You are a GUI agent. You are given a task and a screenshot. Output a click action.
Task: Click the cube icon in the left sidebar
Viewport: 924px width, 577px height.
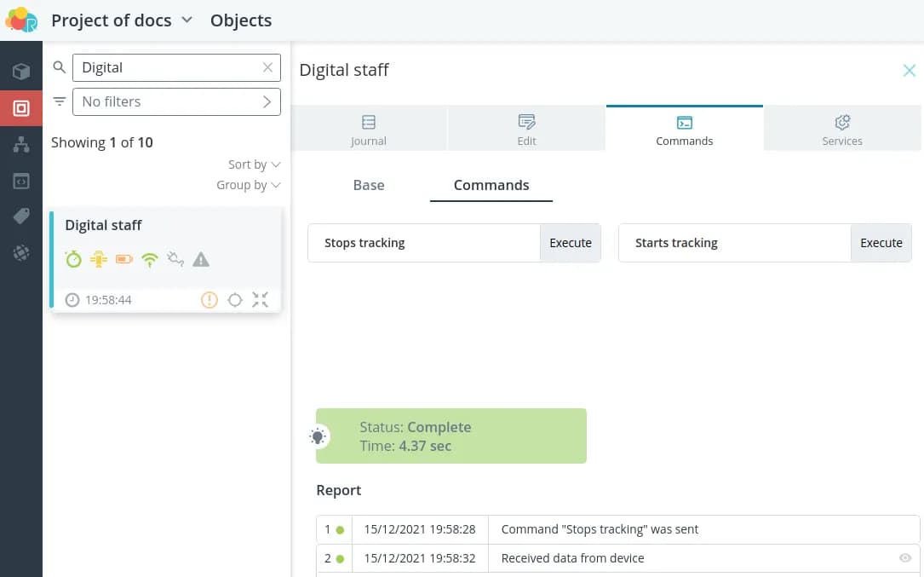[21, 72]
